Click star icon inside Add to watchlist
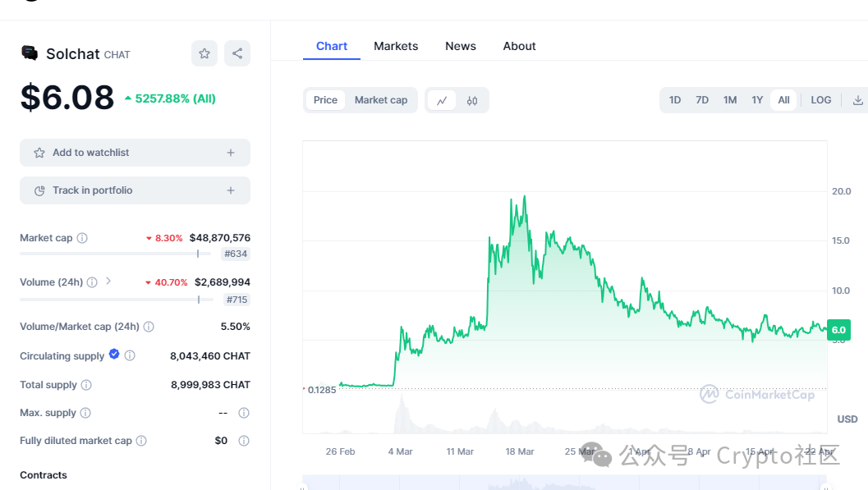Viewport: 868px width, 490px height. click(x=39, y=153)
